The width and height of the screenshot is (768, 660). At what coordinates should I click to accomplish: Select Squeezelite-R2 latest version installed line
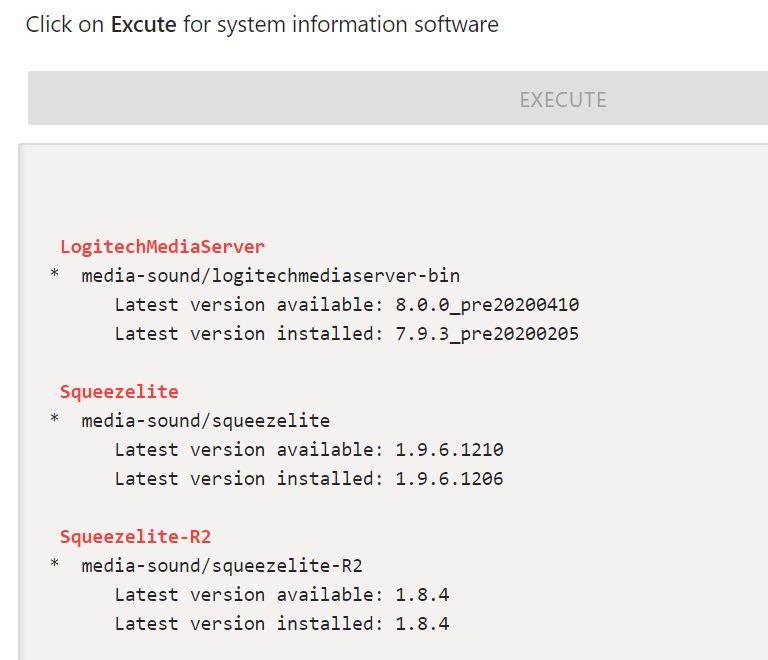[x=282, y=623]
